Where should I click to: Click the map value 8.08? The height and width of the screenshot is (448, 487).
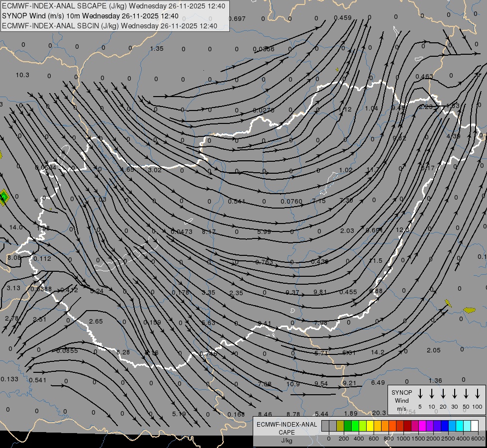point(14,257)
